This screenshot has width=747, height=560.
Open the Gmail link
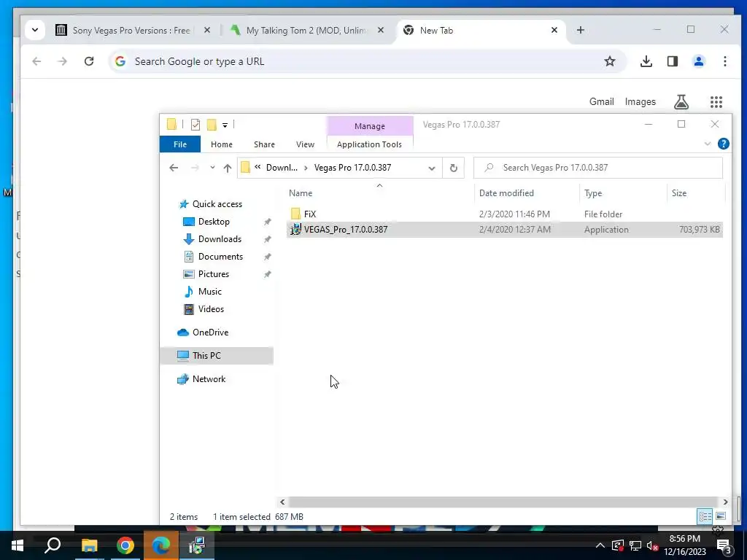pos(601,101)
